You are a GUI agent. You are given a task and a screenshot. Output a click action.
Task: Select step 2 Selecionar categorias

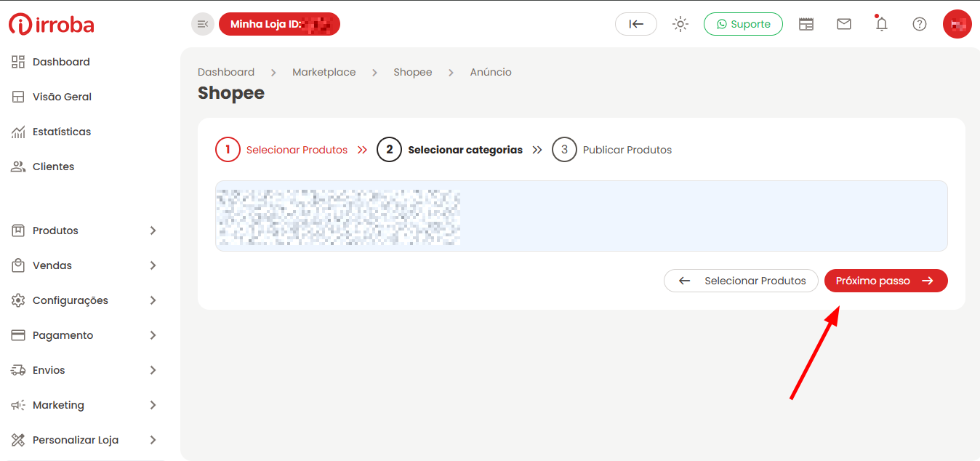tap(450, 150)
